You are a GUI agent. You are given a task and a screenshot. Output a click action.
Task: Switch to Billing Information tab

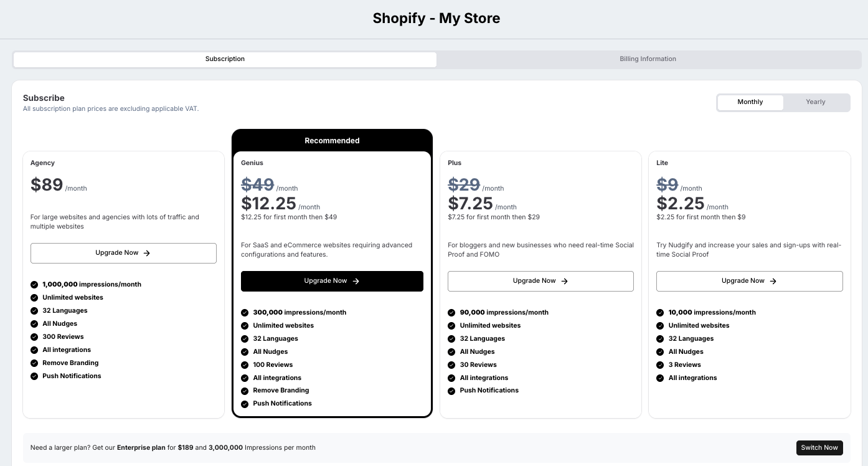click(x=648, y=59)
